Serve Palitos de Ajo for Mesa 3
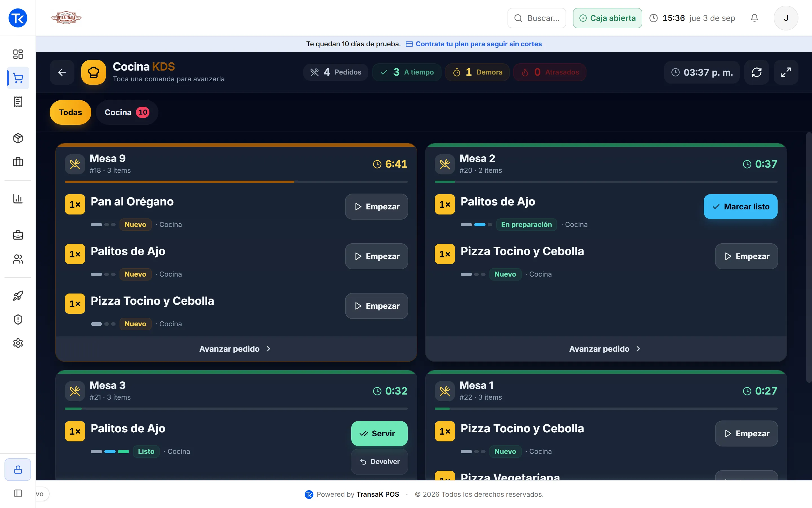Image resolution: width=812 pixels, height=508 pixels. (379, 433)
